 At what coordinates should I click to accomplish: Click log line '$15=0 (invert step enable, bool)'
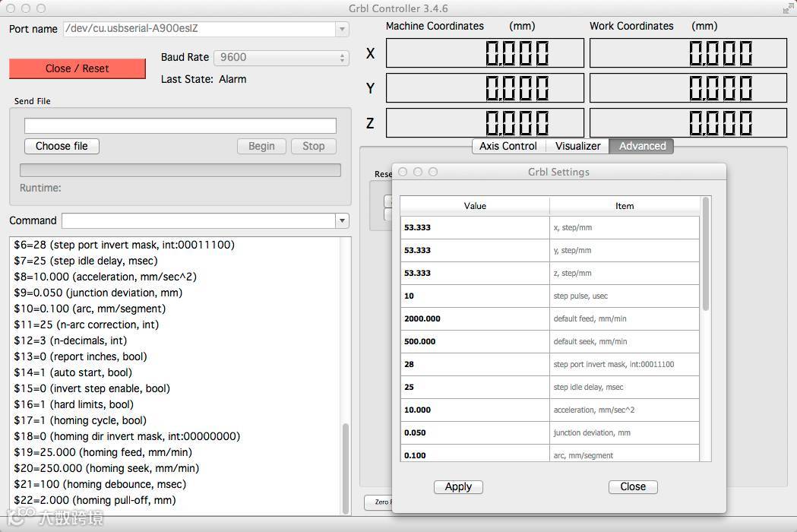(x=92, y=388)
